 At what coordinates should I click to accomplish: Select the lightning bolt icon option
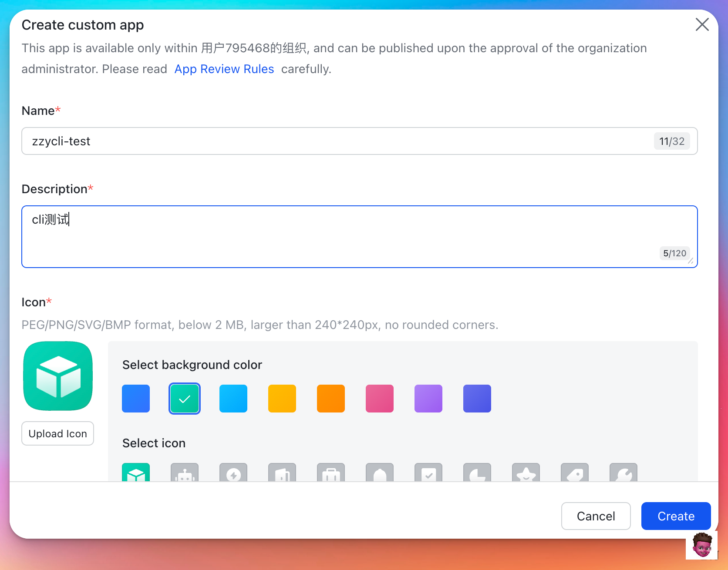(x=233, y=472)
